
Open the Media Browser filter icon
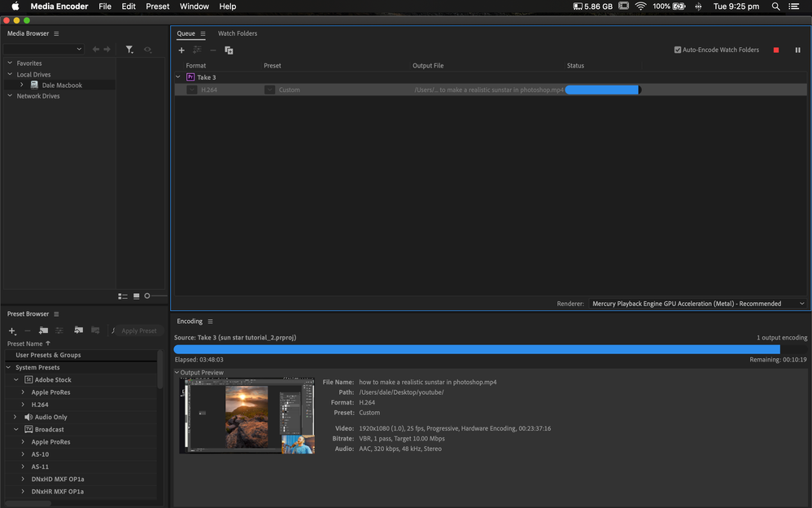coord(129,50)
